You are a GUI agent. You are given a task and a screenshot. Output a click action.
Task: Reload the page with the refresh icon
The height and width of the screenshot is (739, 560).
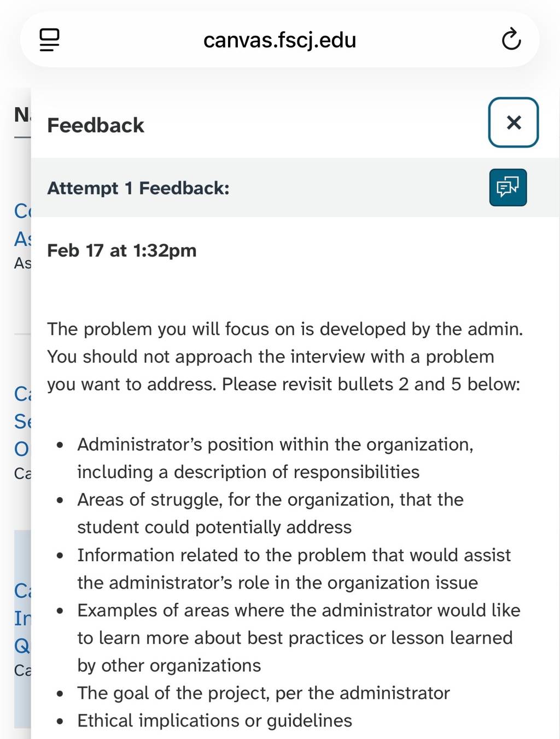pyautogui.click(x=511, y=39)
